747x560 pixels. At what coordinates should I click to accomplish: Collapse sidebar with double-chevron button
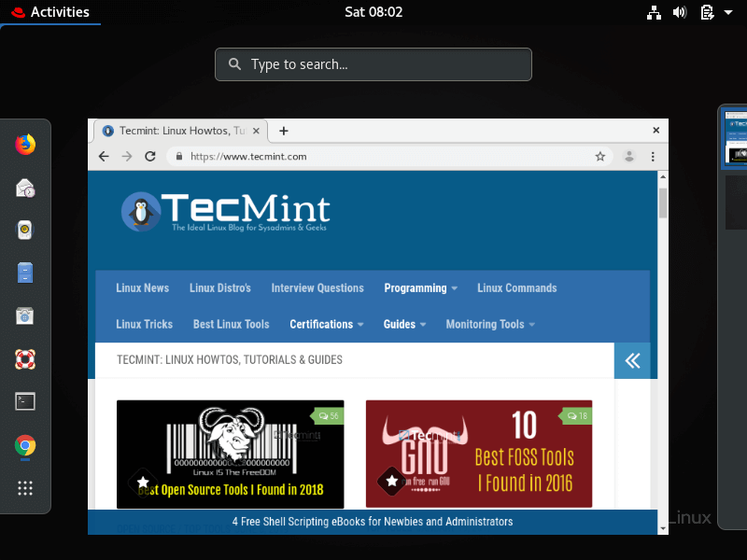632,360
